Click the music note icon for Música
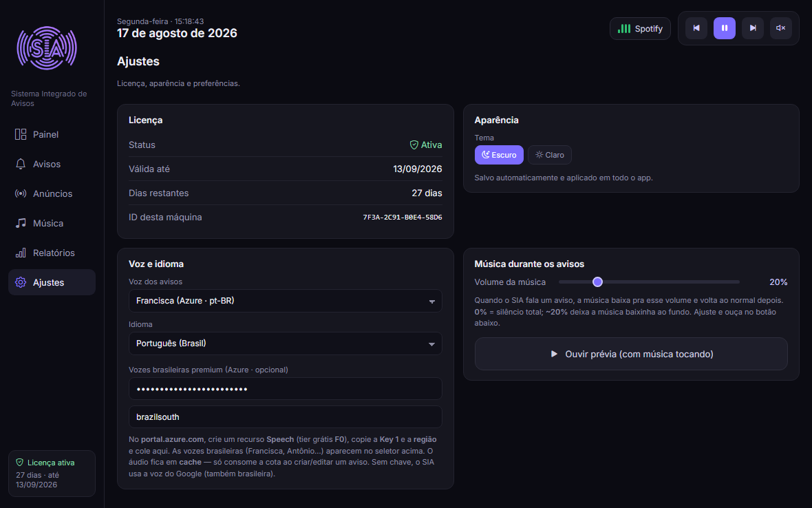 click(21, 223)
